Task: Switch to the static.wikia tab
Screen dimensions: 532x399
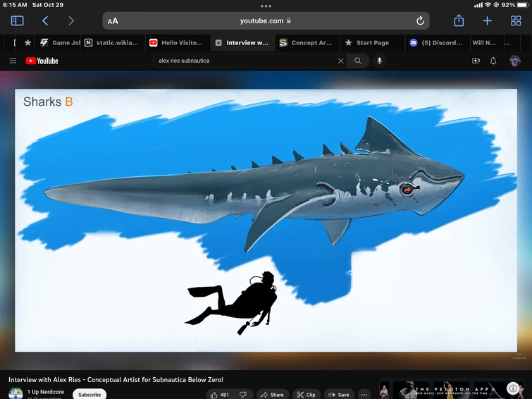Action: coord(113,43)
